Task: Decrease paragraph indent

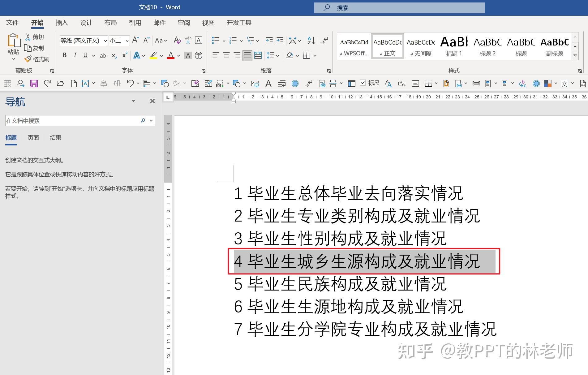Action: tap(269, 40)
